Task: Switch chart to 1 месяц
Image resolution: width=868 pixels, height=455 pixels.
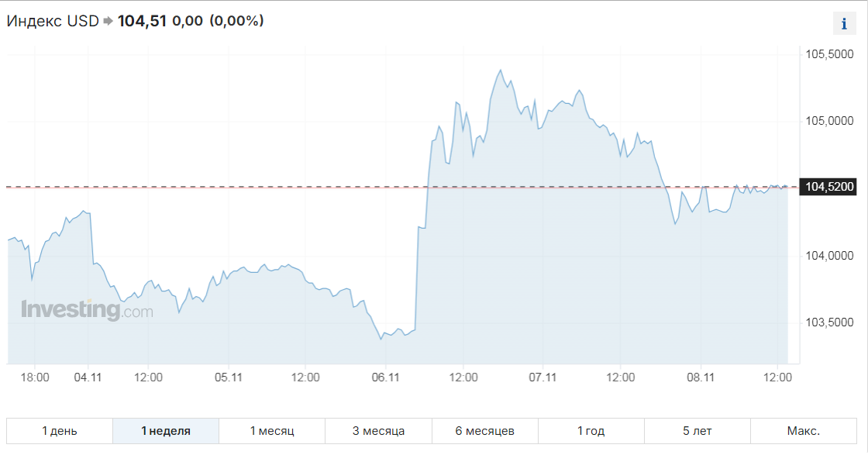Action: point(272,431)
